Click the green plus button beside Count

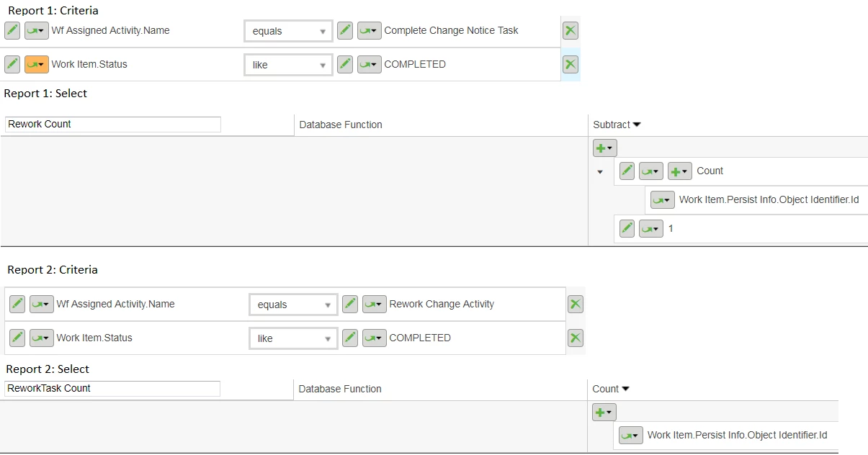tap(679, 171)
